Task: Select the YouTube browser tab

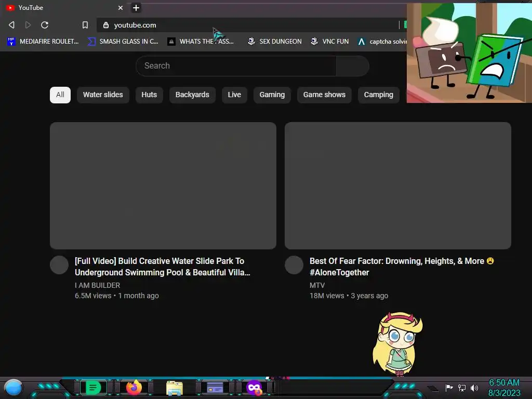Action: (x=64, y=8)
